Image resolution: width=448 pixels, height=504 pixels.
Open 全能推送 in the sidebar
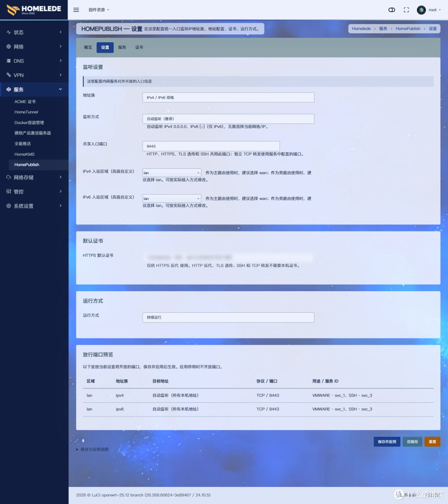[x=23, y=144]
